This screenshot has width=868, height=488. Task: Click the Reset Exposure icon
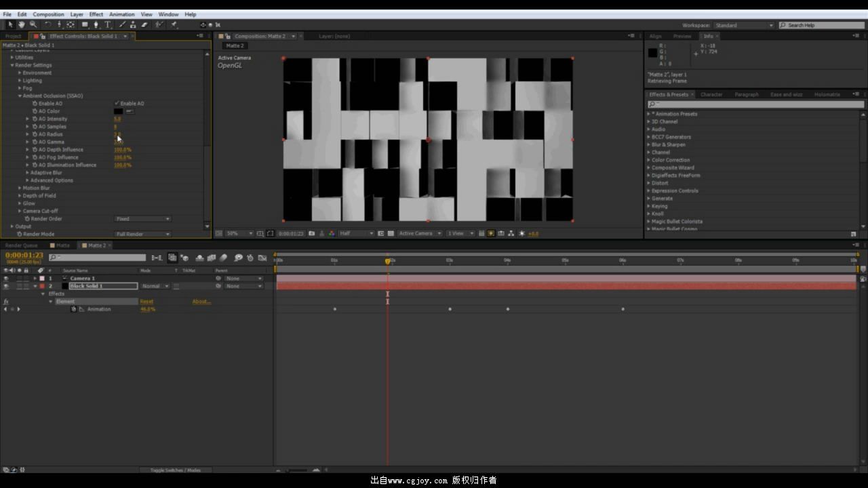(521, 233)
